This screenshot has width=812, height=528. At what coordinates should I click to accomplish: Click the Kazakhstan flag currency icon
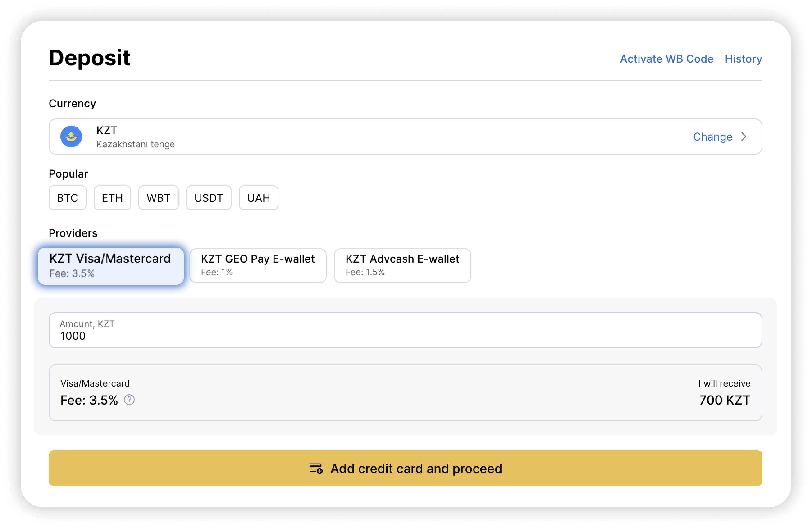tap(71, 137)
